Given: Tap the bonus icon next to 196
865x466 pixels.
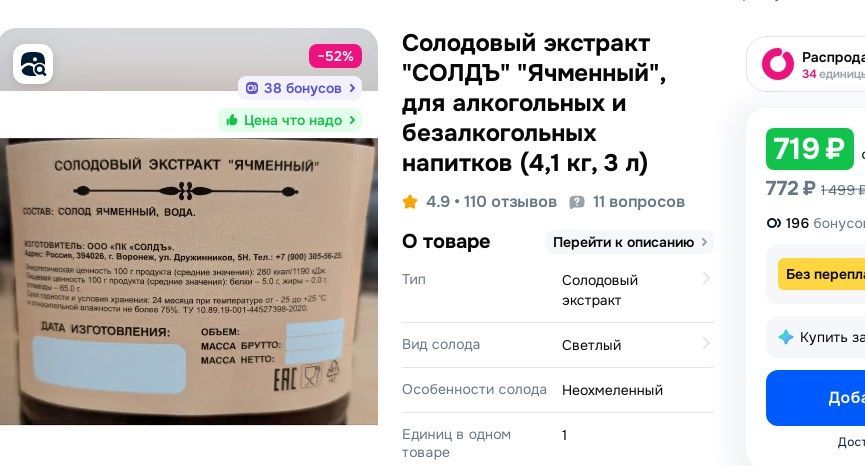Looking at the screenshot, I should click(773, 223).
